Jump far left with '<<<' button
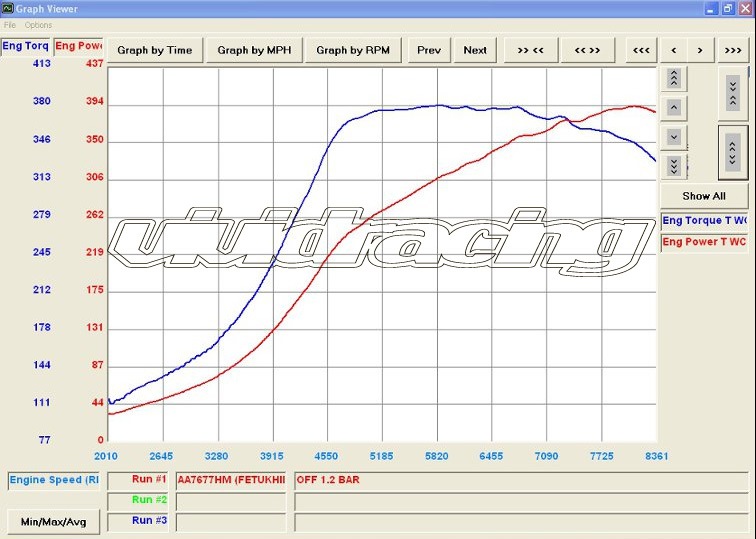Screen dimensions: 756x539 (641, 50)
